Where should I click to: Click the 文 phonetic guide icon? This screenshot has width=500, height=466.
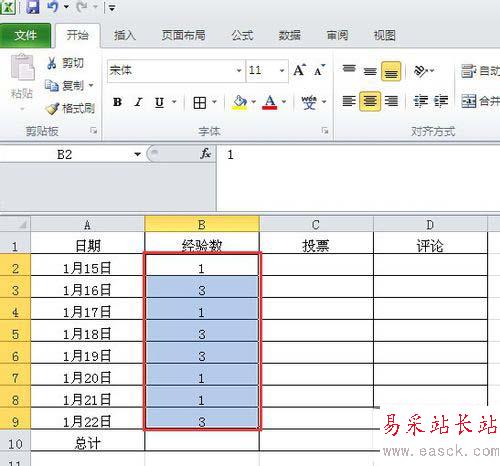coord(309,102)
